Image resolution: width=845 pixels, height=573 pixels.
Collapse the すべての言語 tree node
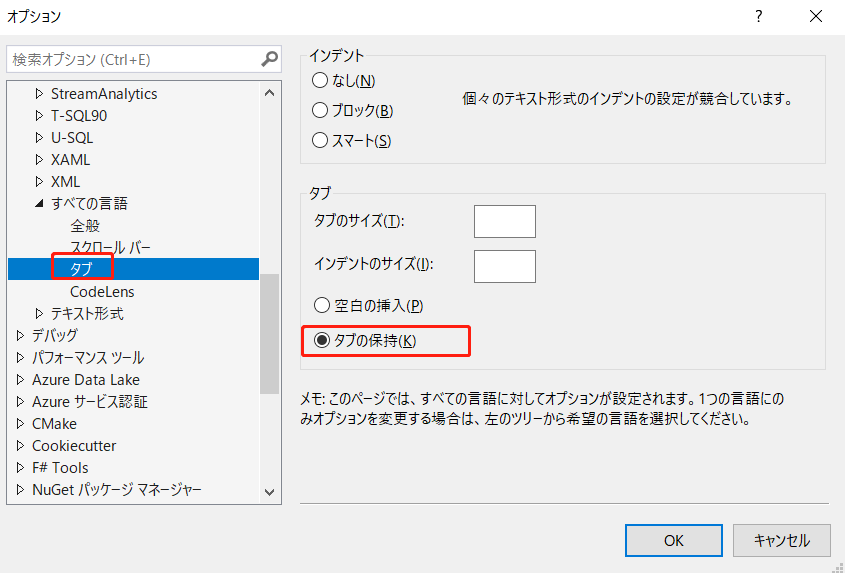click(x=39, y=204)
